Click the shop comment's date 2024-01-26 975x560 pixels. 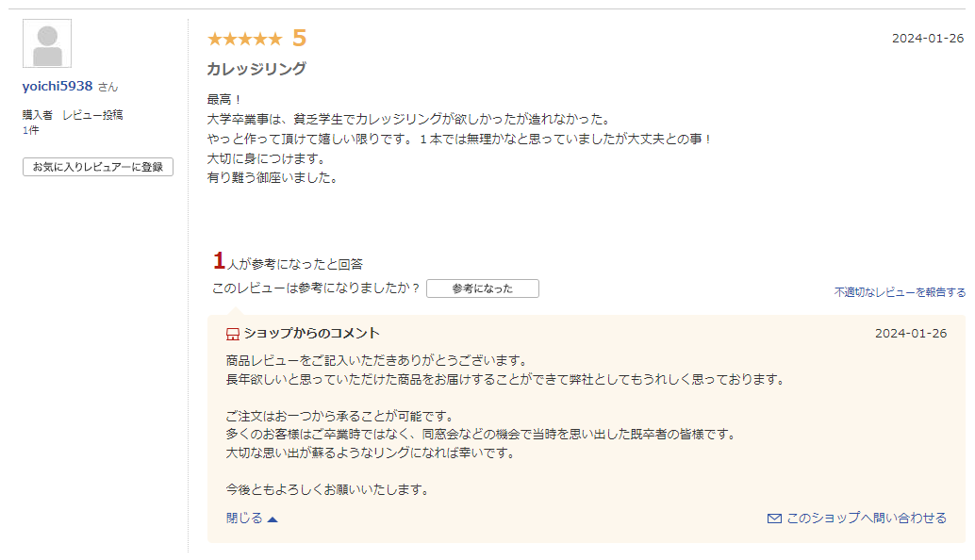[x=910, y=334]
